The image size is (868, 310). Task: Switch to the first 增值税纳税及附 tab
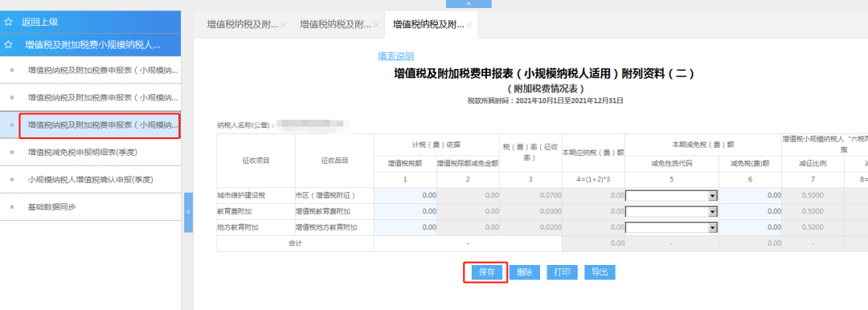click(243, 24)
